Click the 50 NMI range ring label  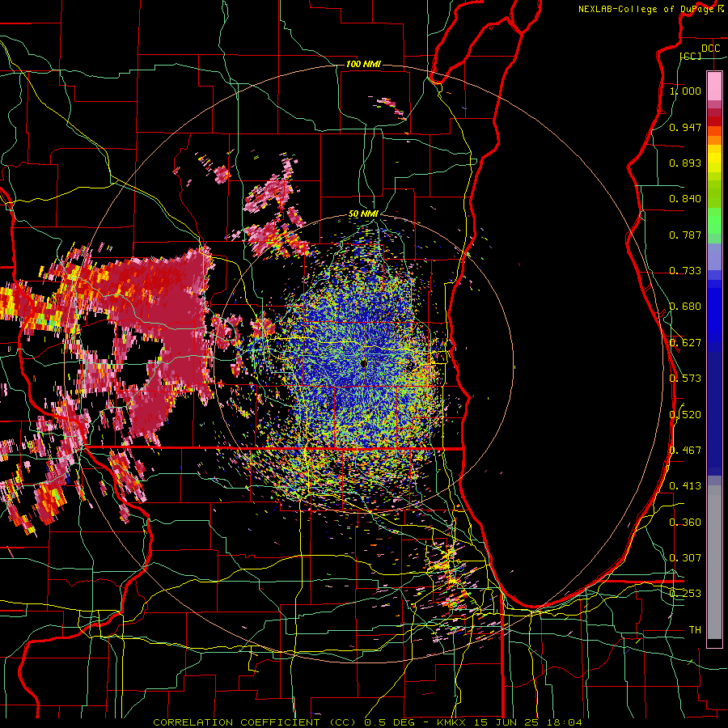[x=363, y=214]
